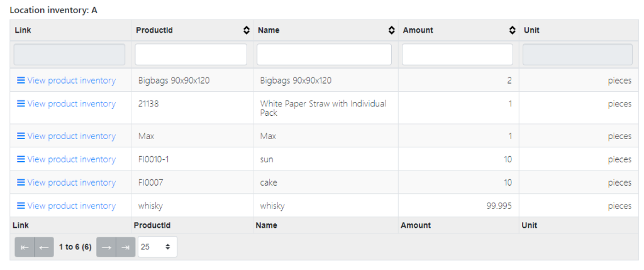Focus the Name filter box
The width and height of the screenshot is (644, 270).
click(324, 54)
